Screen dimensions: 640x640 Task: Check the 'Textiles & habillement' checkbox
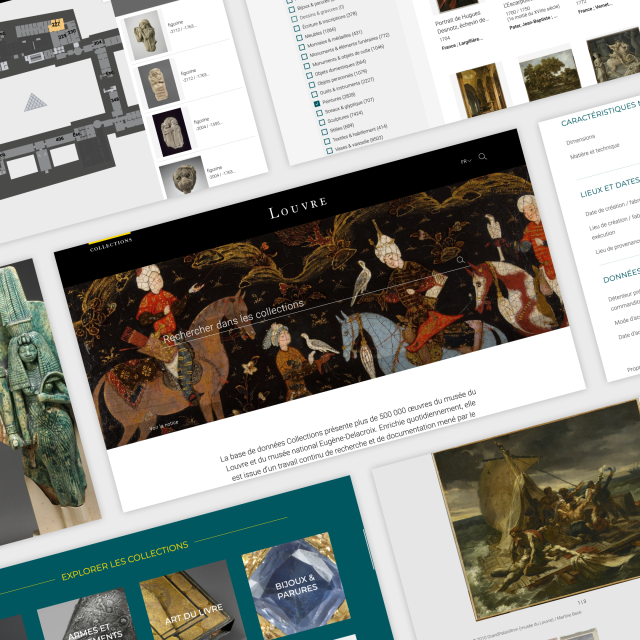click(x=327, y=141)
